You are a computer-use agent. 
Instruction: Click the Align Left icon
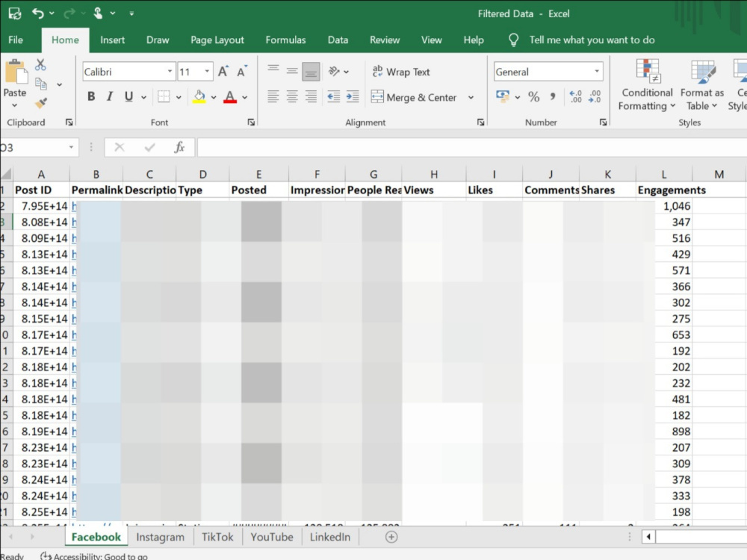(x=273, y=96)
